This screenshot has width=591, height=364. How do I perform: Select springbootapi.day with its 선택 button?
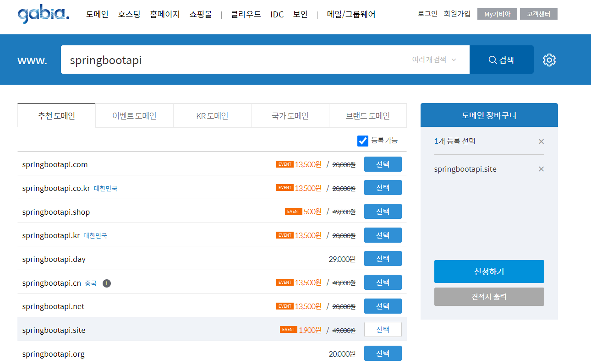point(383,259)
